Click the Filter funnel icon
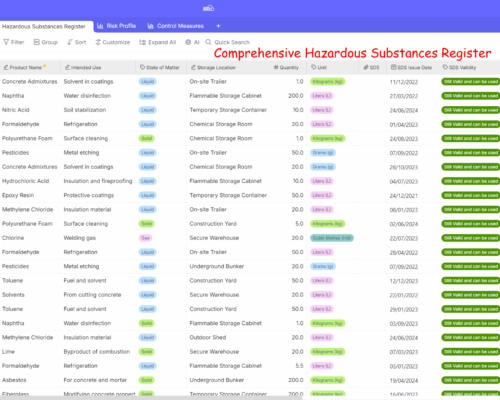 click(x=6, y=42)
